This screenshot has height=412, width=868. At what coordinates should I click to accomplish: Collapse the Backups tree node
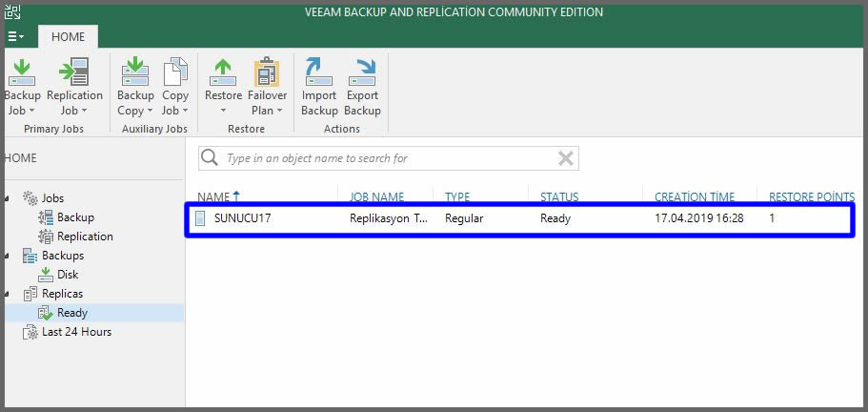point(8,256)
